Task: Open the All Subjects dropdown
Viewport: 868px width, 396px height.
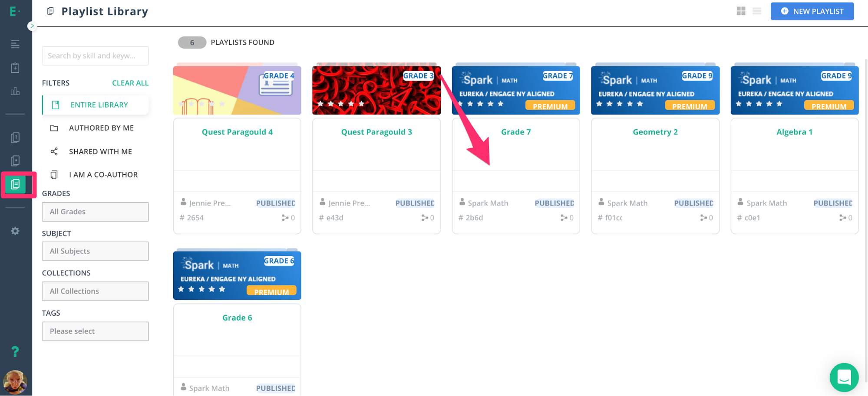Action: coord(95,251)
